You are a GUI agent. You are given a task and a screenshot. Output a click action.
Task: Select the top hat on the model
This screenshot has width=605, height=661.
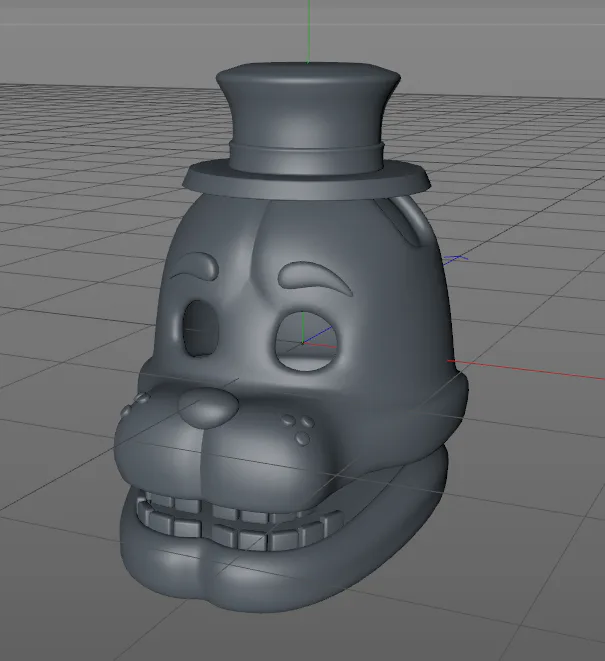click(307, 131)
